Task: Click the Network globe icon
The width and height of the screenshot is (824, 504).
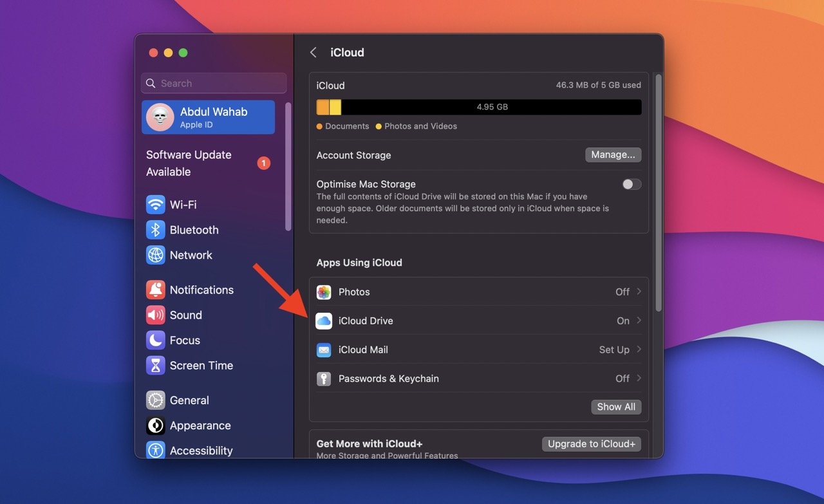Action: 155,255
